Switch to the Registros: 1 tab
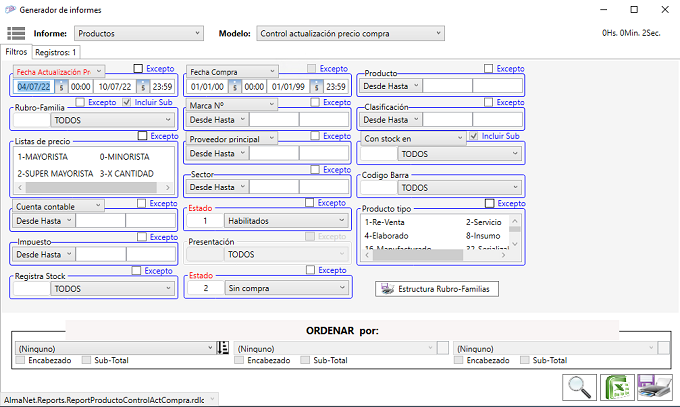 (56, 51)
